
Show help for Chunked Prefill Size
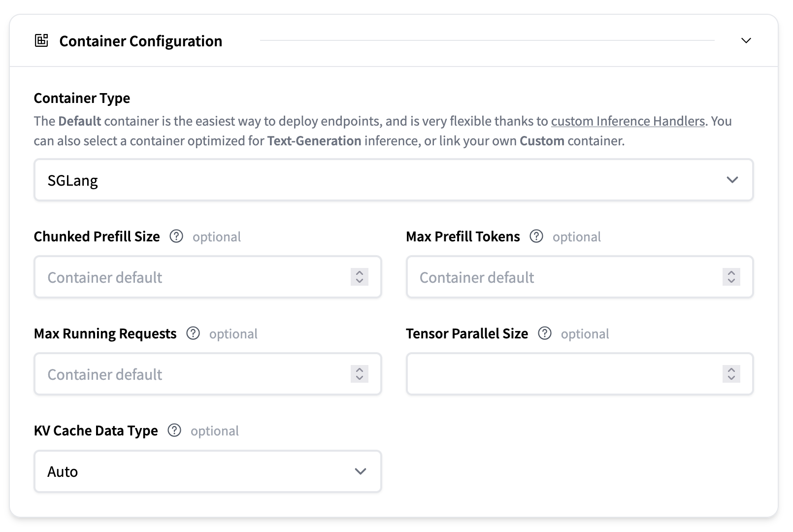(x=176, y=236)
